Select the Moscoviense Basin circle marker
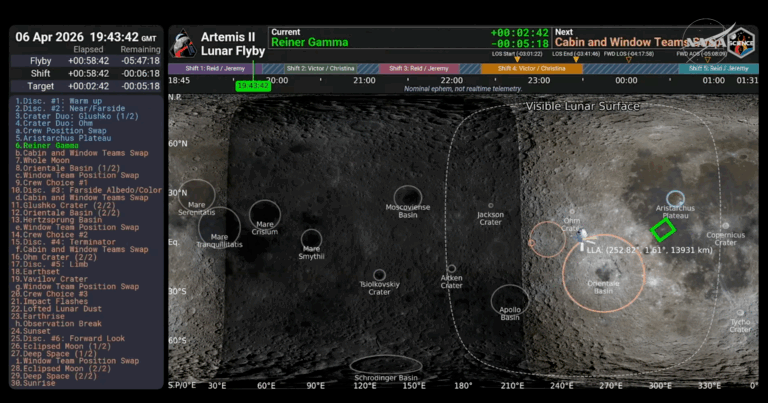 point(407,197)
